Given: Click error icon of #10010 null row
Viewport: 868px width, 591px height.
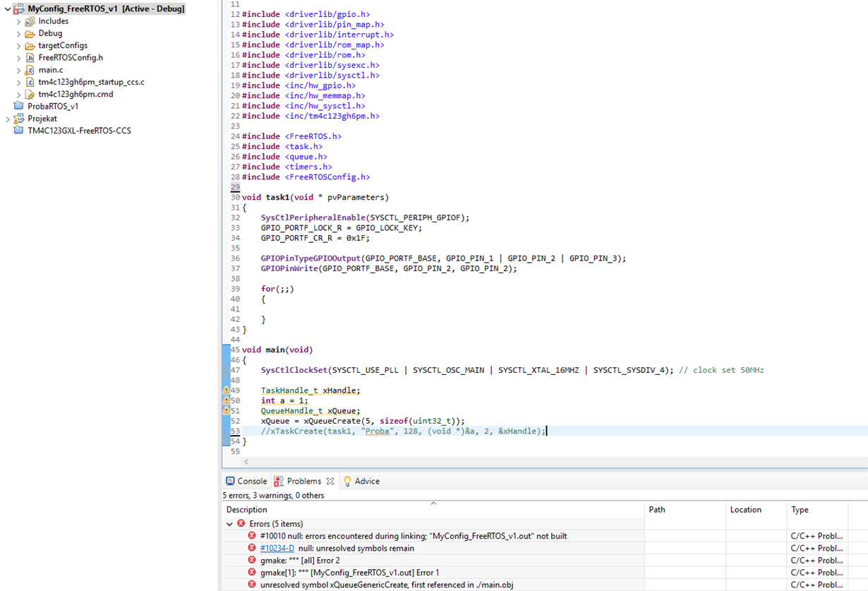Looking at the screenshot, I should [x=252, y=536].
